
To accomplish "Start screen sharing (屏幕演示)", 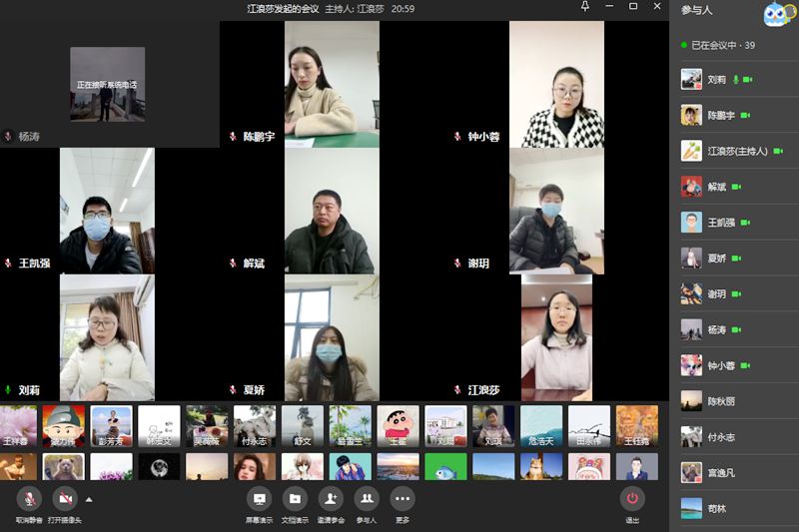I will (x=259, y=498).
